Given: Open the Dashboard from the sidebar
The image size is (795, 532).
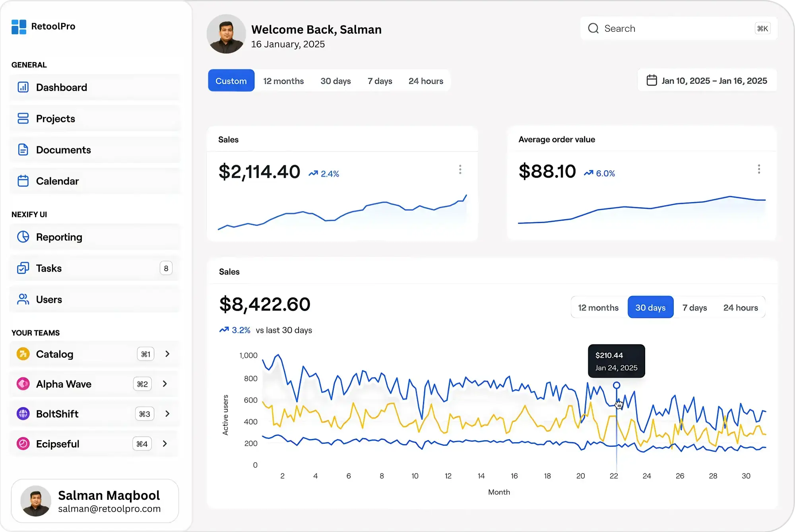Looking at the screenshot, I should [62, 87].
